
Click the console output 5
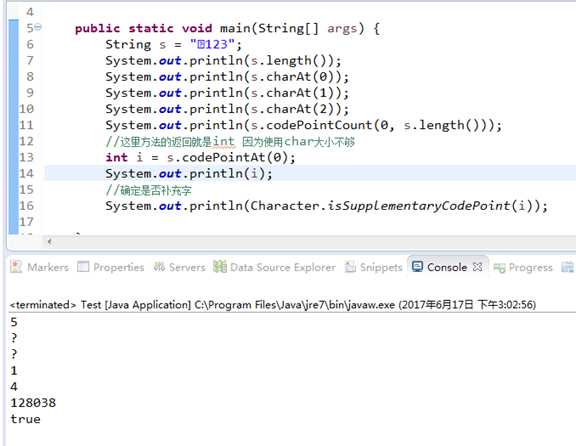point(14,322)
